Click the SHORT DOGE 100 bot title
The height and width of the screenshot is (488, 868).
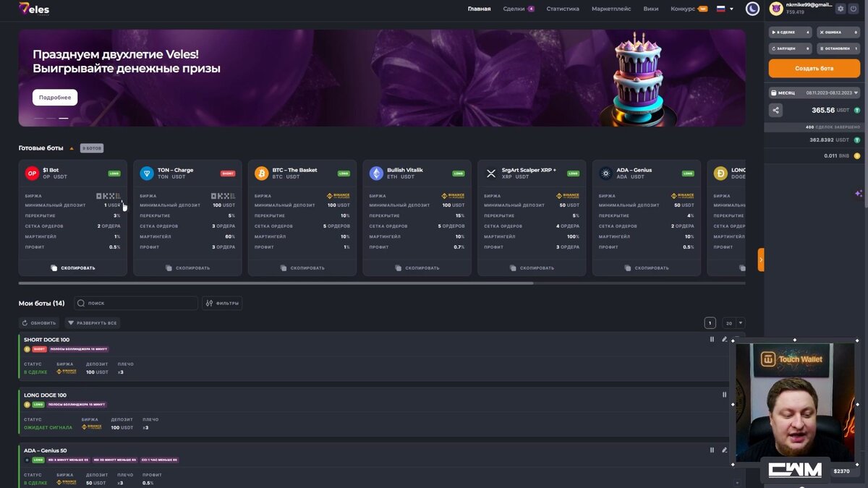click(x=46, y=340)
